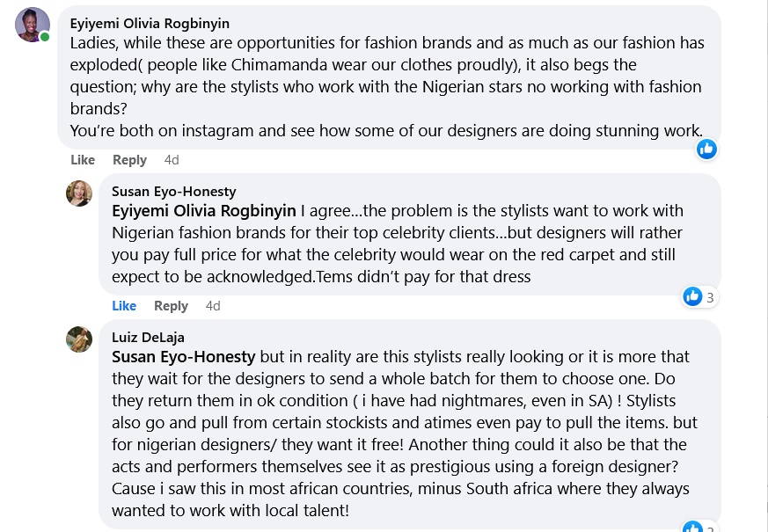This screenshot has width=768, height=532.
Task: Open the 4d timestamp under Susan's comment
Action: [x=213, y=306]
